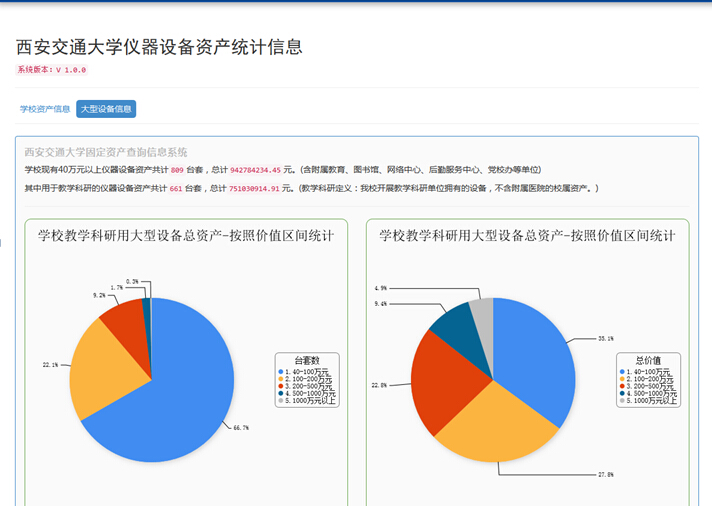Click the page title 西安交通大学仪器设备资产统计信息
This screenshot has height=506, width=712.
[159, 47]
